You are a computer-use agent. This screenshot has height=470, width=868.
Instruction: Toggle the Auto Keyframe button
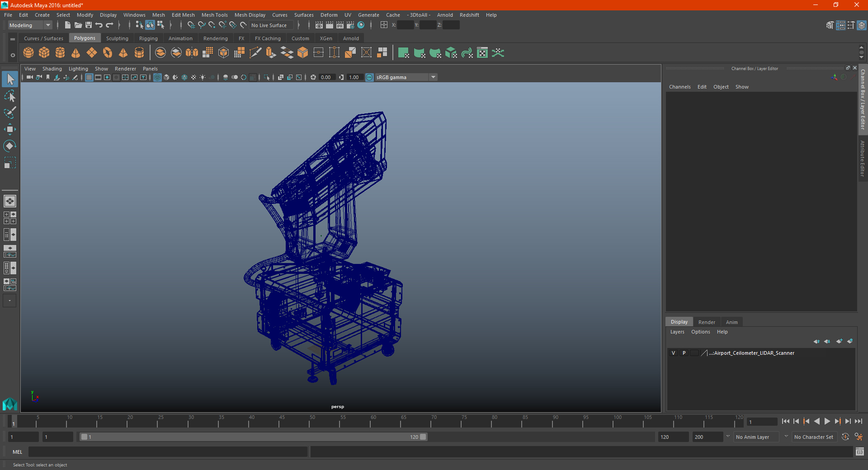845,437
